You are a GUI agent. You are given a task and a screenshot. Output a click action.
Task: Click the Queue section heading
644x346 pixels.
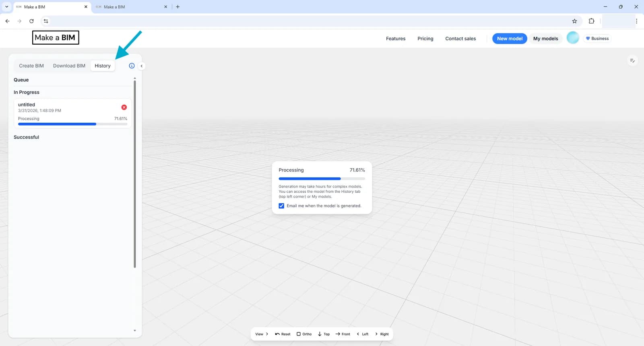point(21,80)
